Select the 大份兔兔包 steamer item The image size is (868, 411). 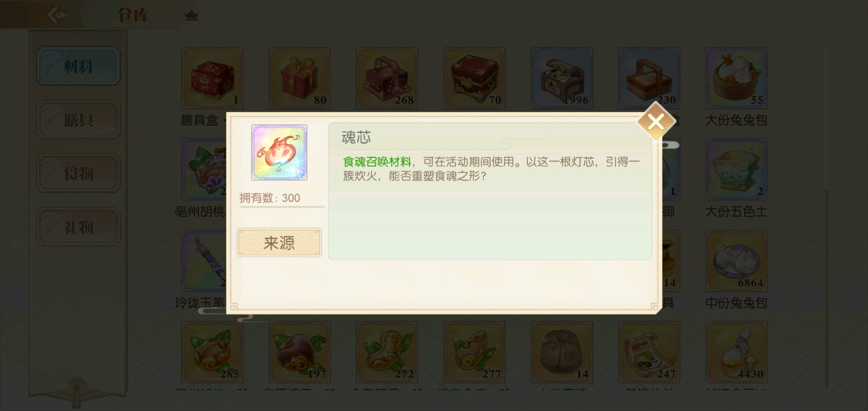pyautogui.click(x=736, y=78)
